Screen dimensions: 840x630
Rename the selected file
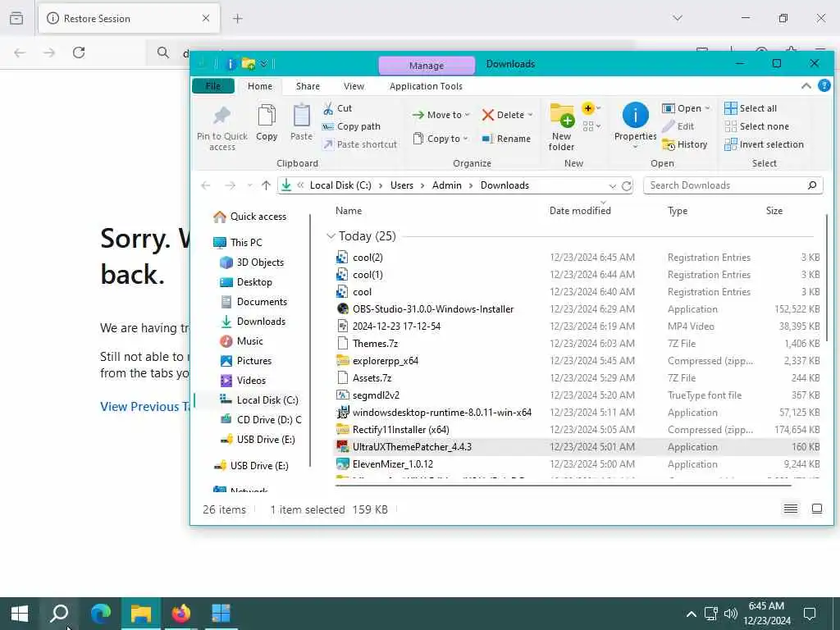[x=506, y=139]
